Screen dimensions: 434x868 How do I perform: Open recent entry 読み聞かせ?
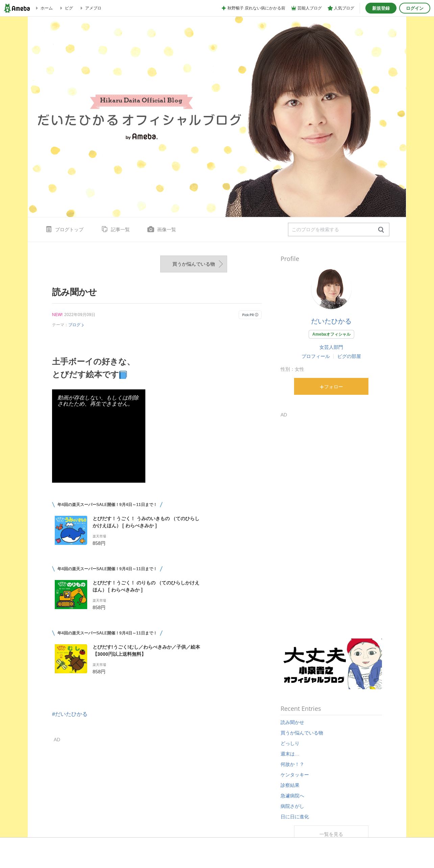[292, 722]
